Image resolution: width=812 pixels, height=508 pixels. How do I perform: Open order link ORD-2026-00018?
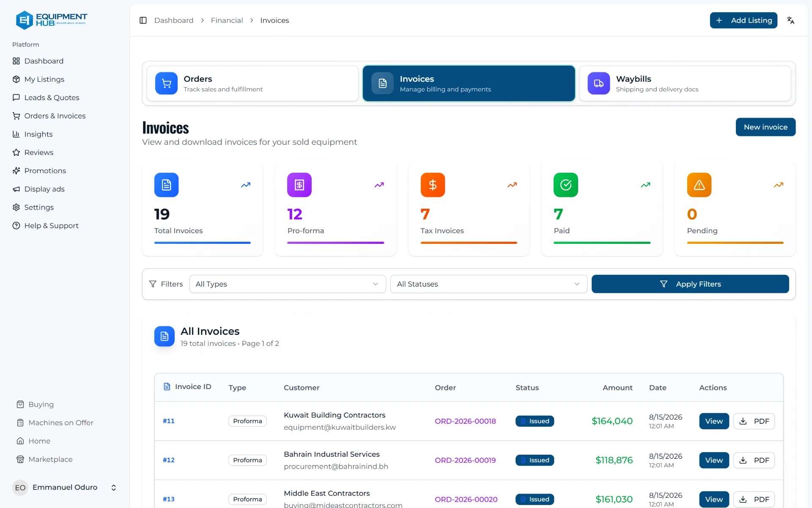[465, 421]
